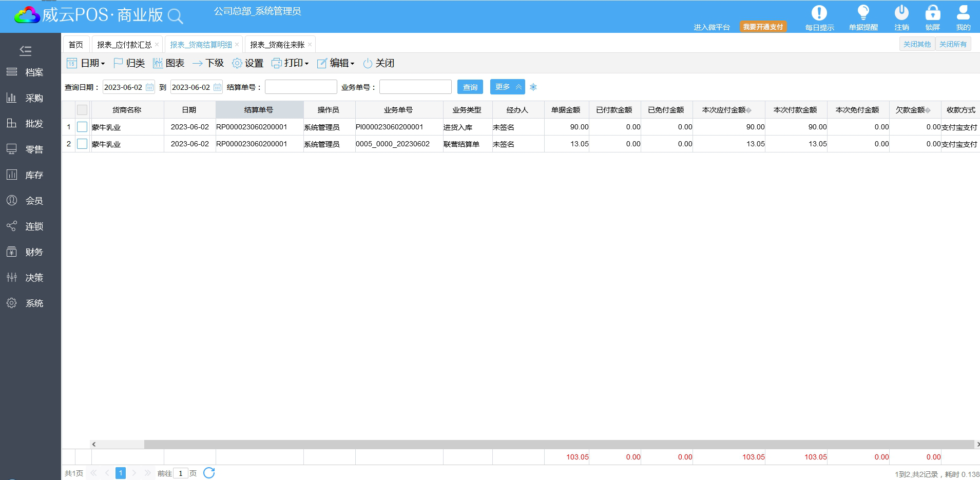Screen dimensions: 980x480
Task: Click the 业务单号 input field
Action: (x=415, y=87)
